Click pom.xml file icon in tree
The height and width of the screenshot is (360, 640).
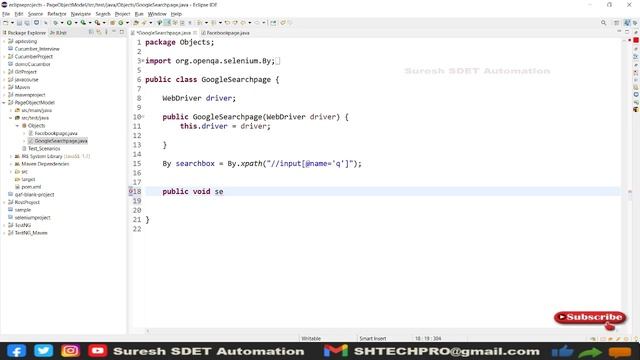18,187
